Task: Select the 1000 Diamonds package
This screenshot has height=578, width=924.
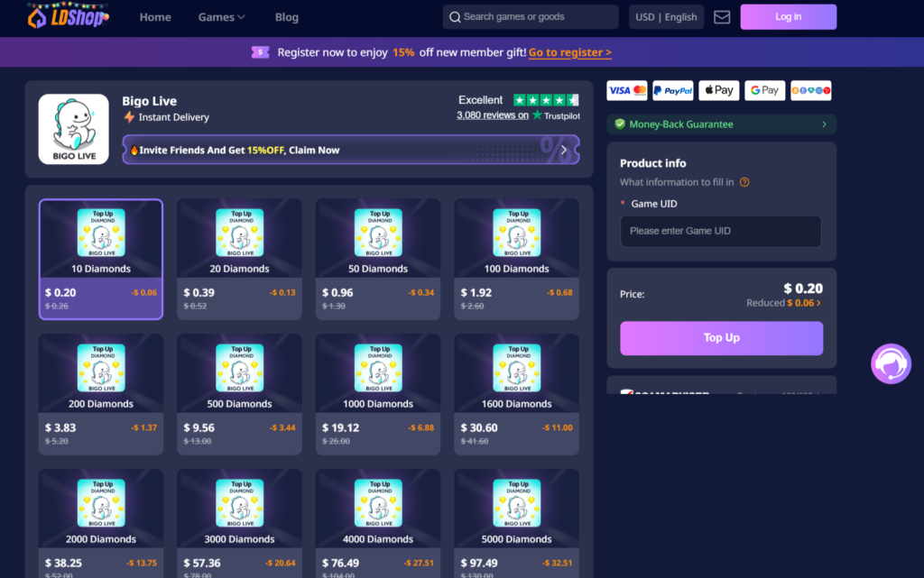Action: point(378,394)
